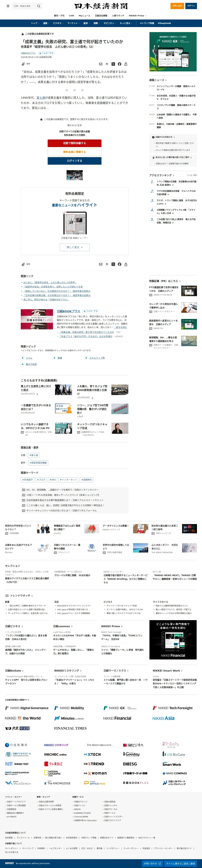
Task: Open 日経会社情報 in the header menu
Action: click(101, 16)
